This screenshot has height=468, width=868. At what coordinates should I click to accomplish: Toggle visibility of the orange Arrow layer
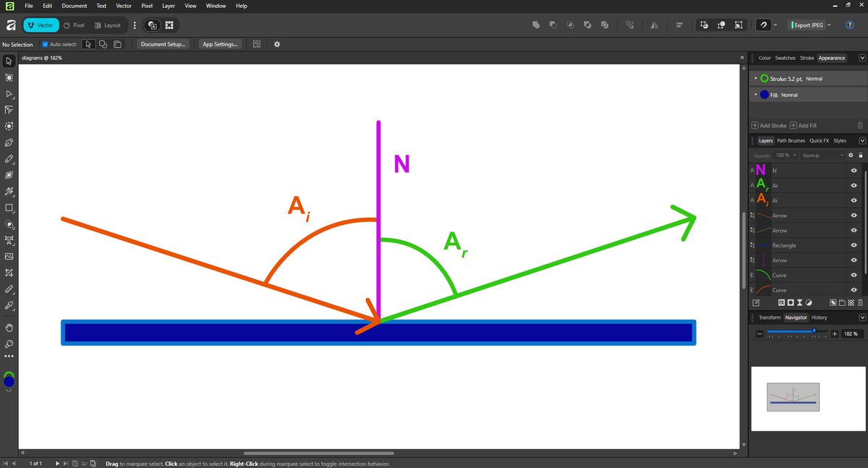click(x=854, y=216)
